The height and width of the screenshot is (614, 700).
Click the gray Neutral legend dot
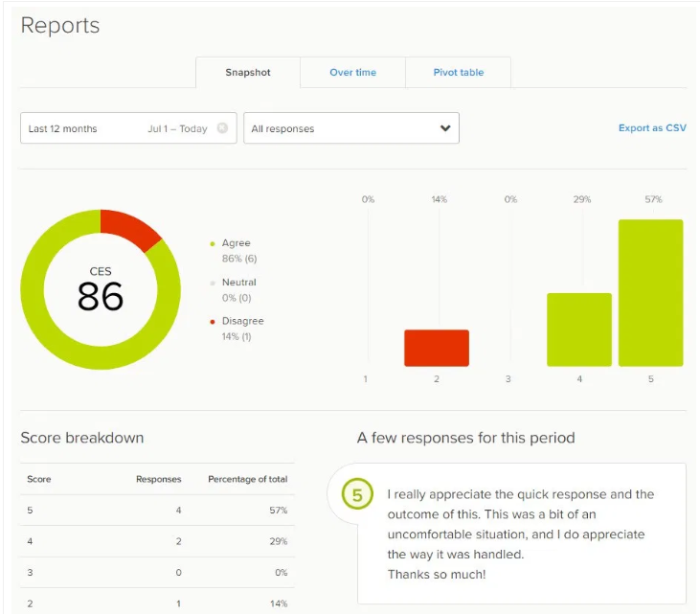pyautogui.click(x=213, y=283)
